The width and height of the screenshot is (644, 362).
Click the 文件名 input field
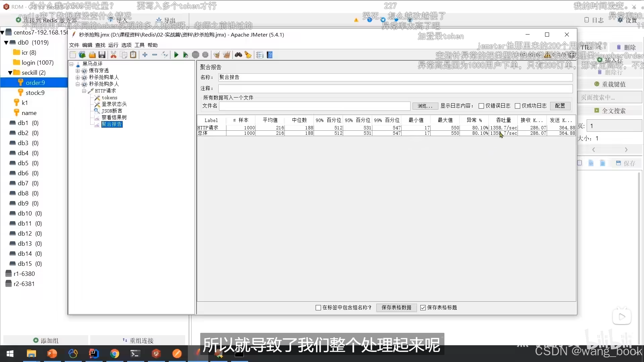(315, 106)
